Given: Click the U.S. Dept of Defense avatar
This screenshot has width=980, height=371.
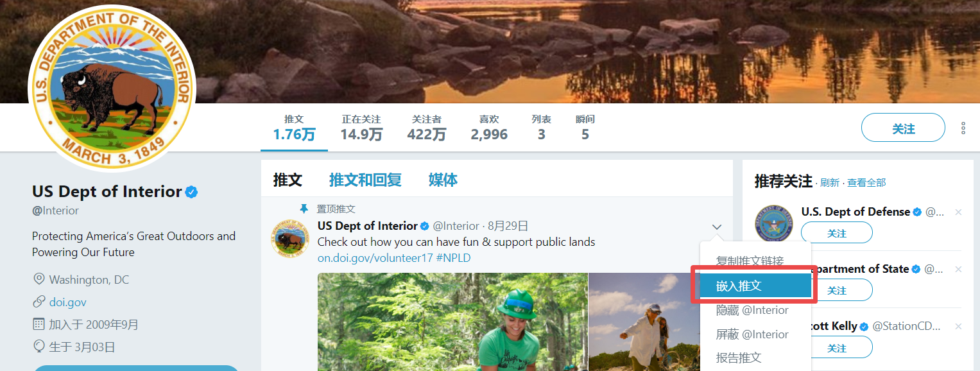Looking at the screenshot, I should pyautogui.click(x=773, y=223).
